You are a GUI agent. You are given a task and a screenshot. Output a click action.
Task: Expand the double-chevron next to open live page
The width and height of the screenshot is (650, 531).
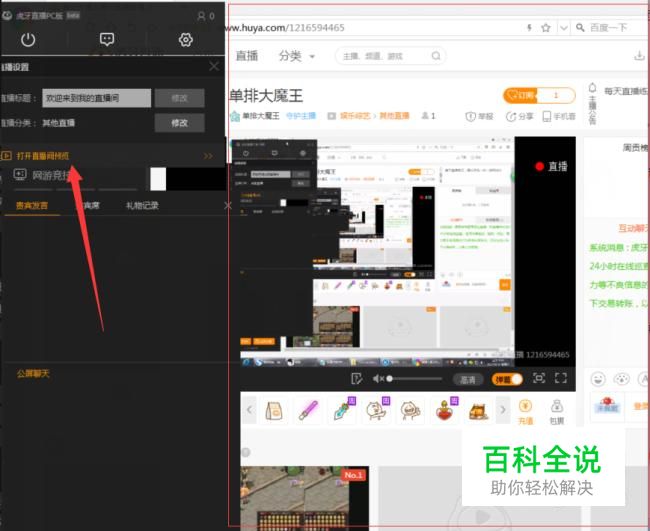pos(208,156)
